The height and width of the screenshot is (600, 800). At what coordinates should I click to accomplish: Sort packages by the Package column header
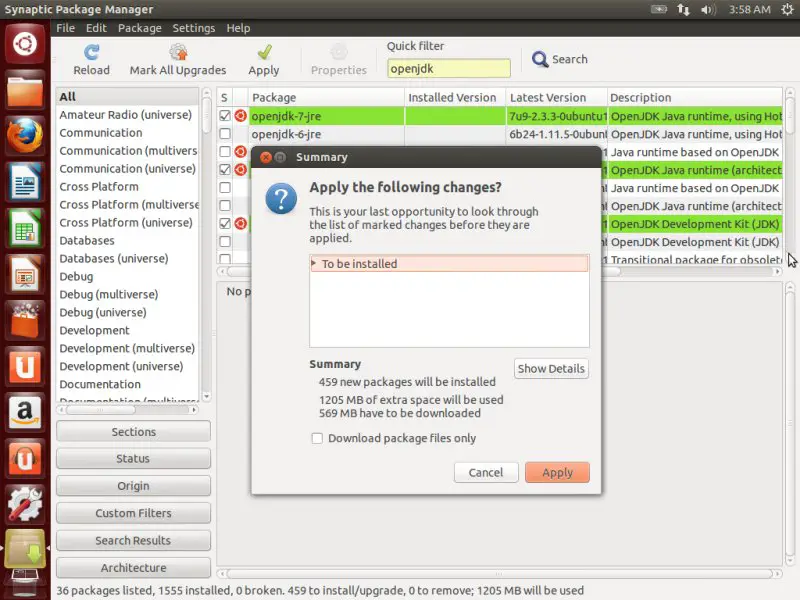(x=327, y=97)
